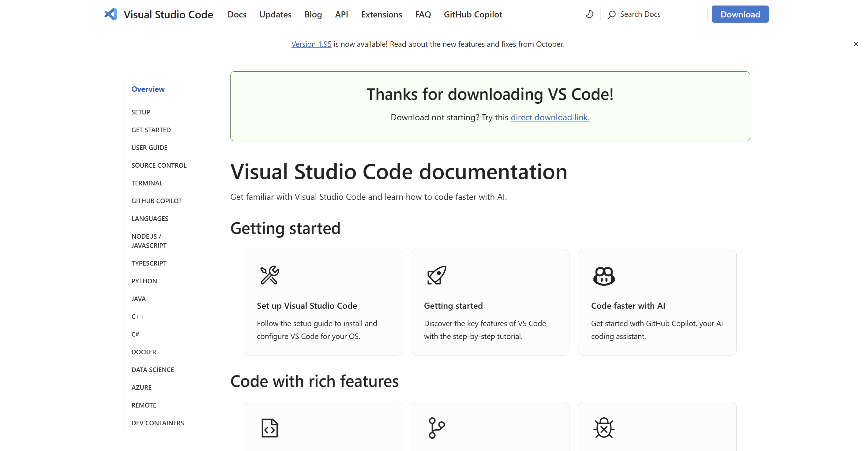Image resolution: width=868 pixels, height=451 pixels.
Task: Expand the LANGUAGES section
Action: point(150,218)
